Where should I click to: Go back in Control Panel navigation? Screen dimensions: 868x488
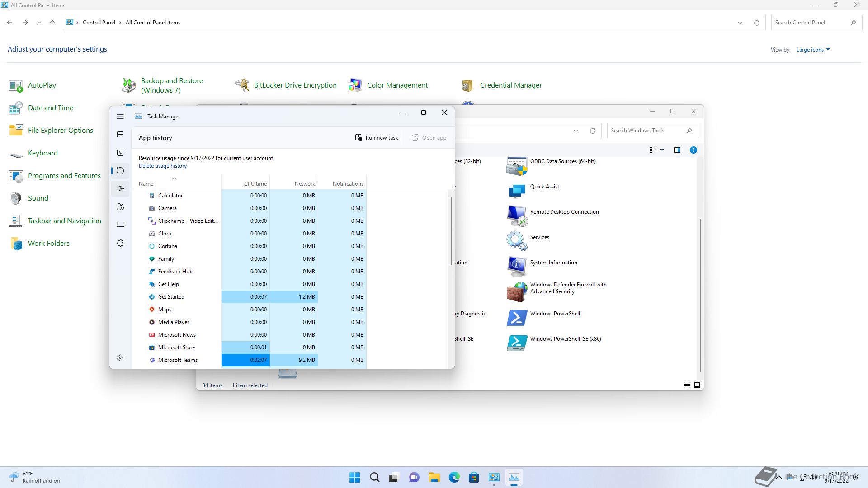[x=9, y=23]
